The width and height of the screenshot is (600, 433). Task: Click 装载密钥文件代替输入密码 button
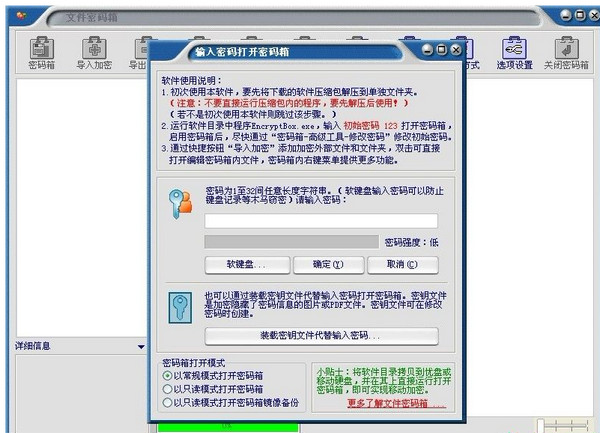click(x=321, y=335)
